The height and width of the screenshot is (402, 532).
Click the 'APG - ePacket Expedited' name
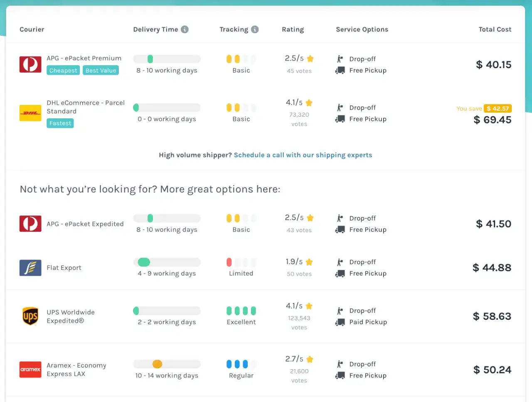(85, 224)
